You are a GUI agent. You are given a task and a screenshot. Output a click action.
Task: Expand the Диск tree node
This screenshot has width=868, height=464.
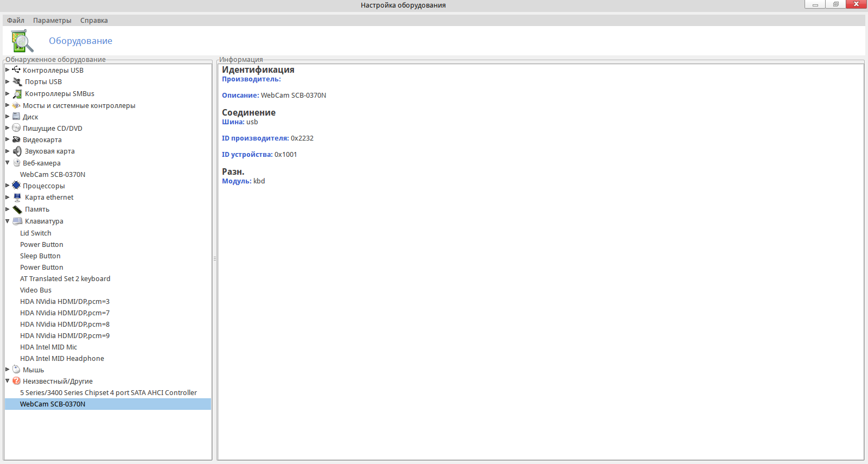[8, 117]
